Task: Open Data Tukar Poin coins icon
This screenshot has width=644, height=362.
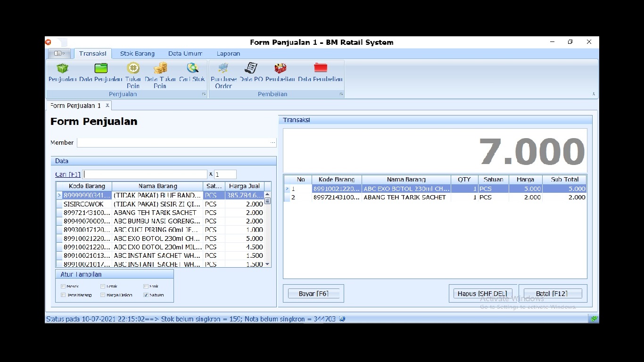Action: point(160,69)
